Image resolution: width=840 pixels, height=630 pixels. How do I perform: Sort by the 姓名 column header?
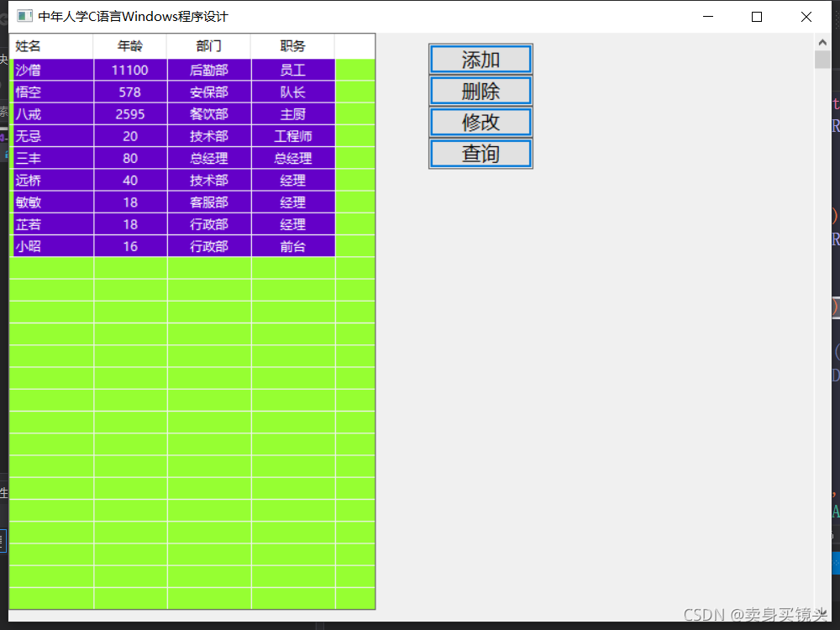coord(51,46)
